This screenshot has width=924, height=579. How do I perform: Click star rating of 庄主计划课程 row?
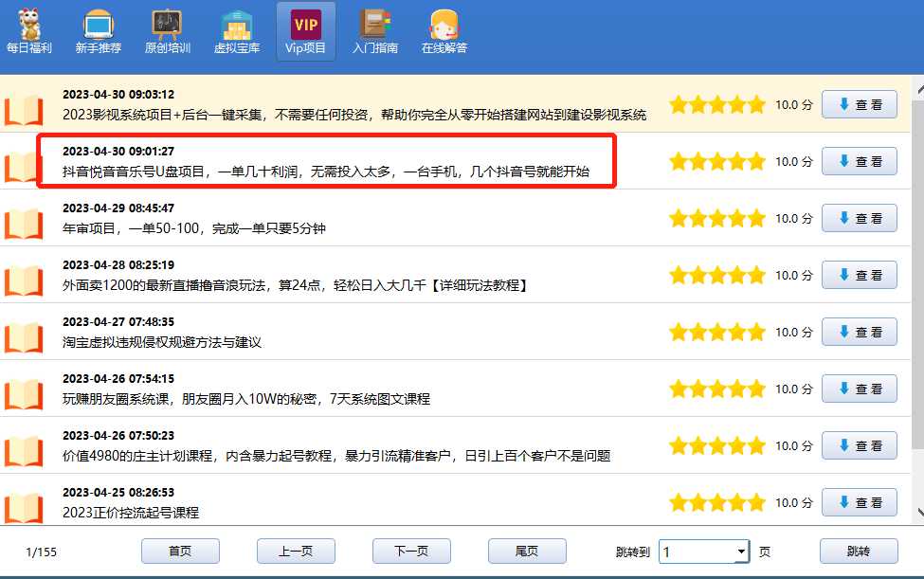(717, 446)
